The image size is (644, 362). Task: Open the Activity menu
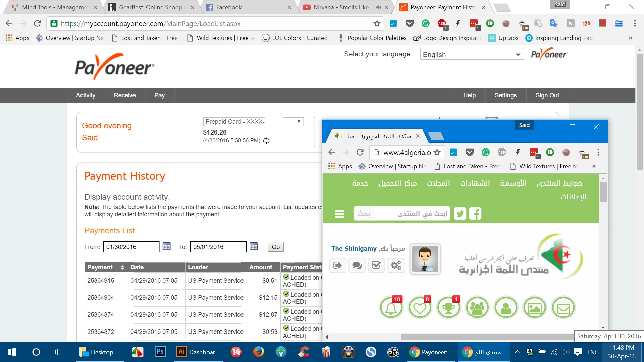pyautogui.click(x=86, y=95)
